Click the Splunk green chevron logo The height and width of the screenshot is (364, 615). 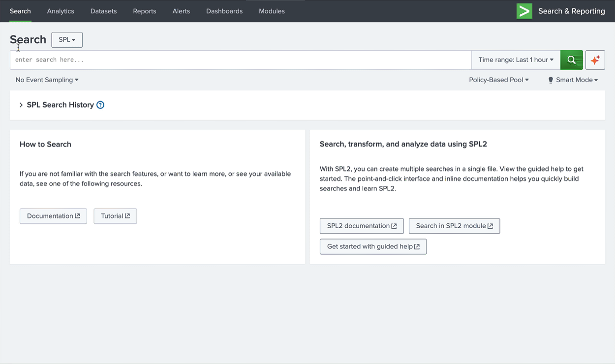click(x=524, y=11)
